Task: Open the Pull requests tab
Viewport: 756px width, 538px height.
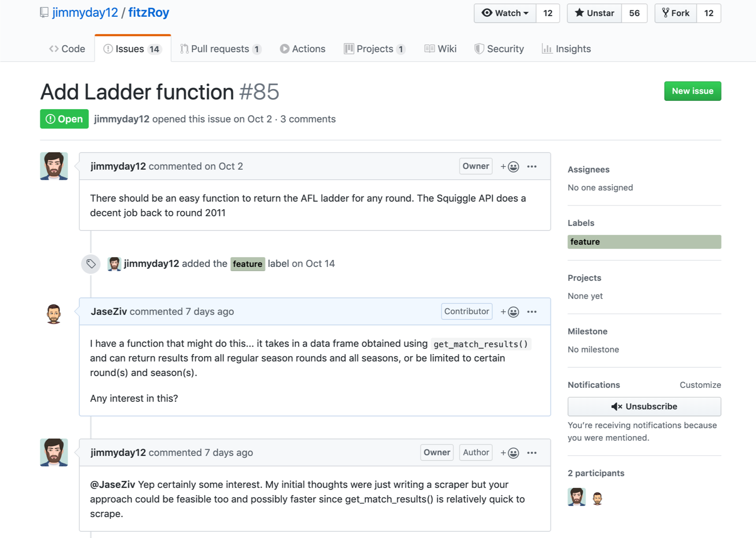Action: (x=220, y=49)
